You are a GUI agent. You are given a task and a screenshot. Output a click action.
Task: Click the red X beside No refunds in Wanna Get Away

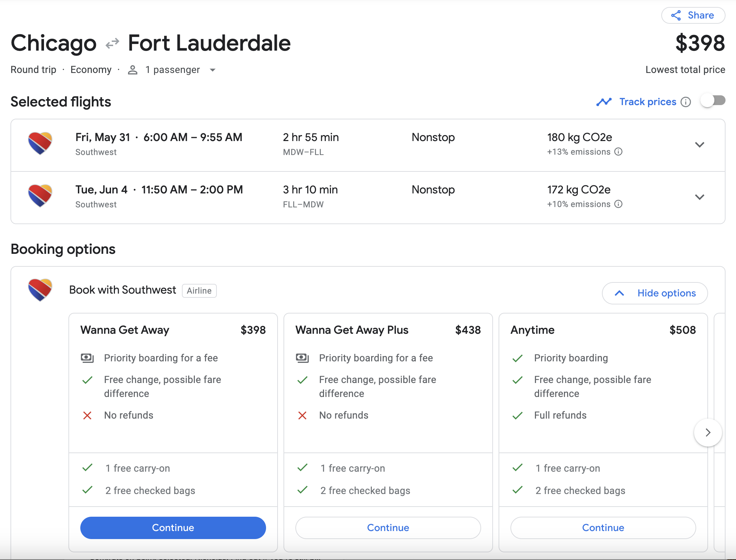coord(87,415)
